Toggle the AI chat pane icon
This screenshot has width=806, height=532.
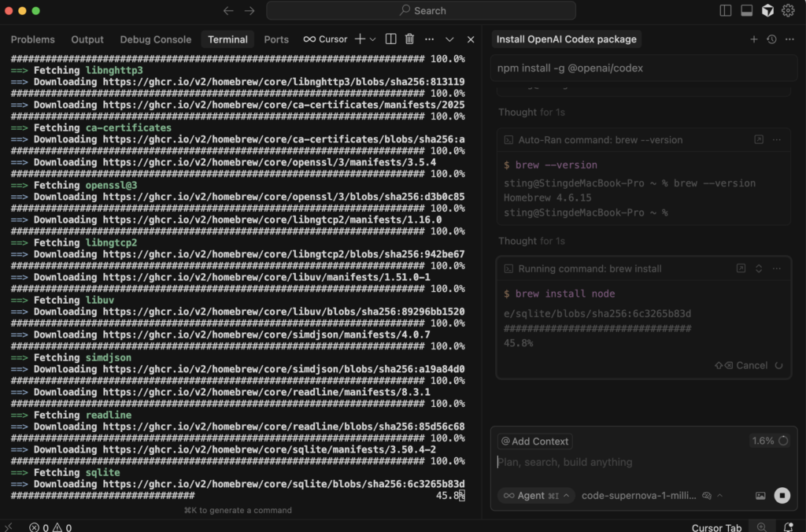tap(767, 10)
